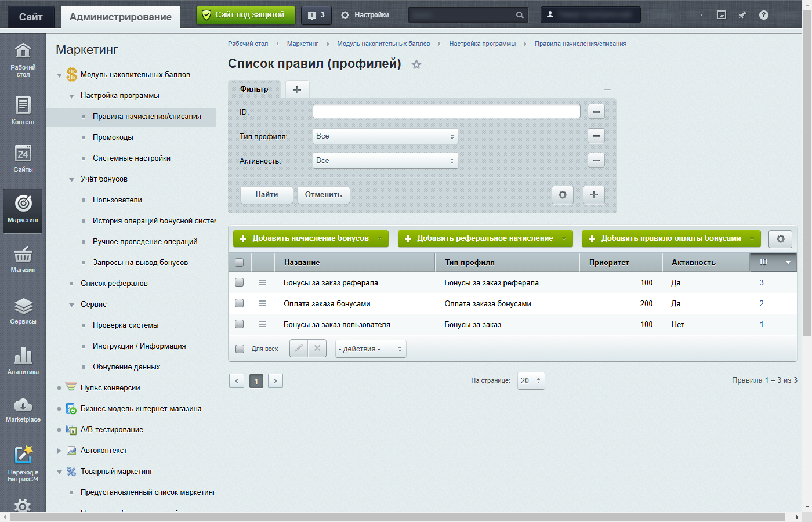Viewport: 812px width, 522px height.
Task: Open the действия bulk actions dropdown
Action: click(x=371, y=349)
